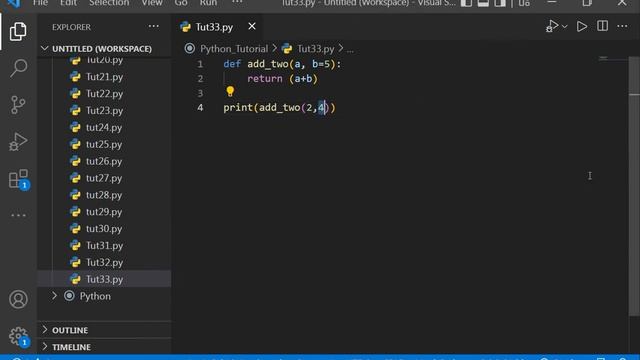Open Source Control view
Screen dimensions: 640x360
point(18,105)
